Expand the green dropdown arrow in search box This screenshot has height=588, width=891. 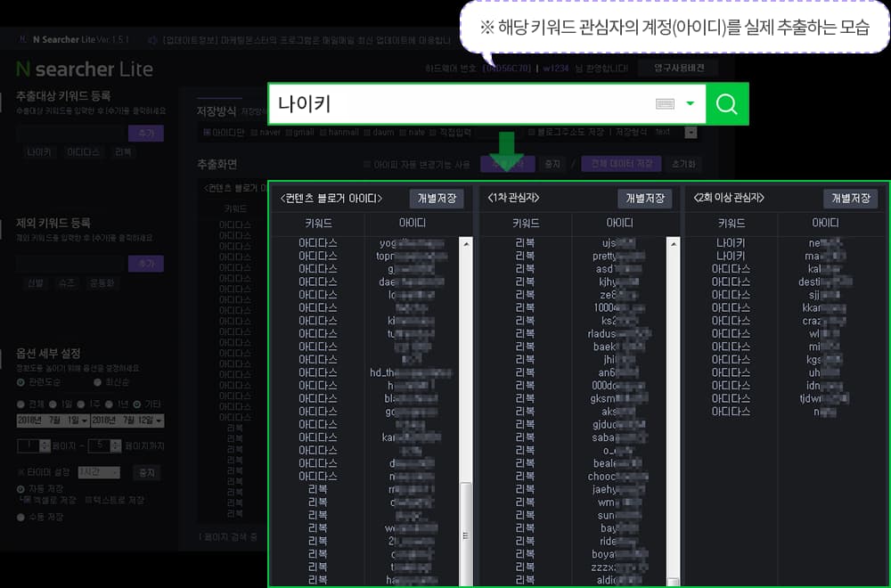point(690,104)
